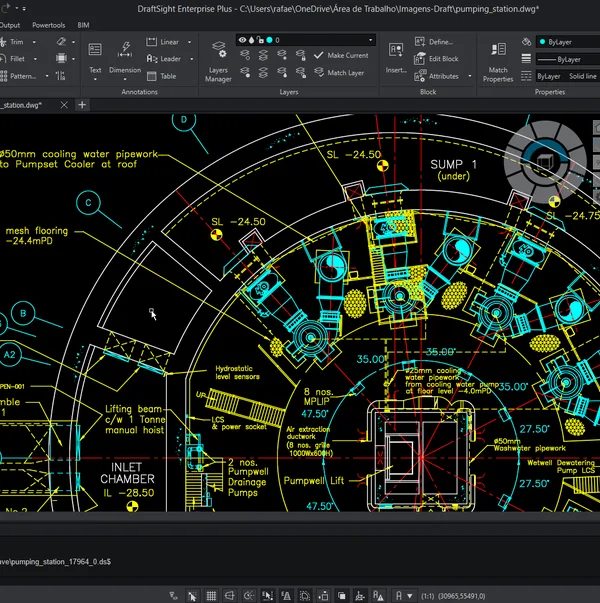Click the Match Properties icon
This screenshot has height=603, width=600.
click(498, 49)
